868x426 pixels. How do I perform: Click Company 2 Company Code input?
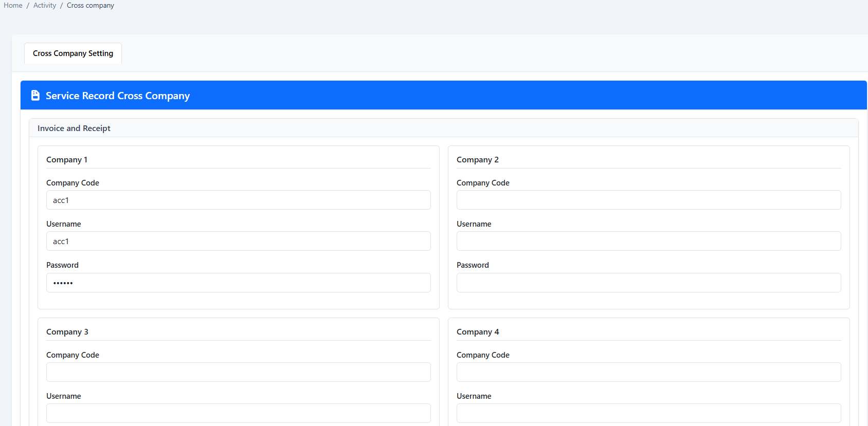point(649,200)
